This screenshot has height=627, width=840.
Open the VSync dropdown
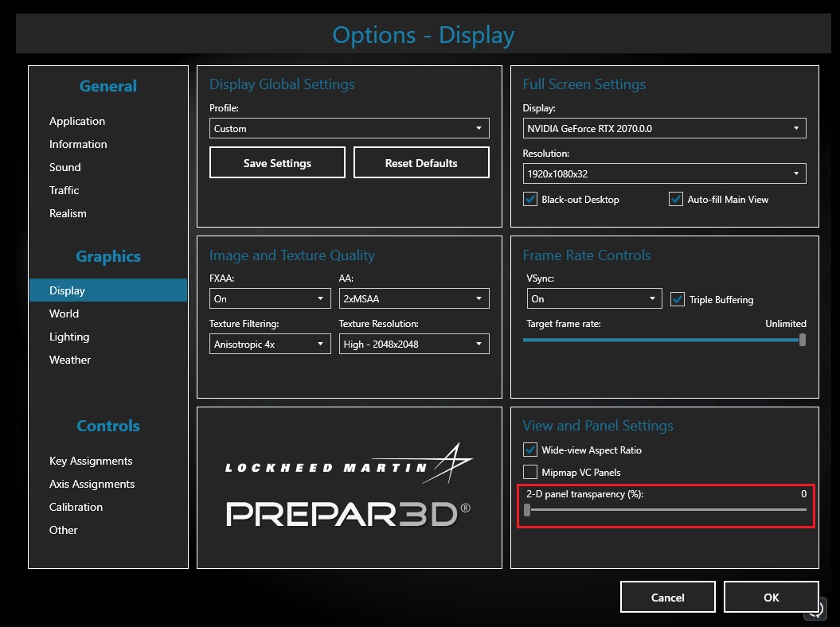pos(594,299)
